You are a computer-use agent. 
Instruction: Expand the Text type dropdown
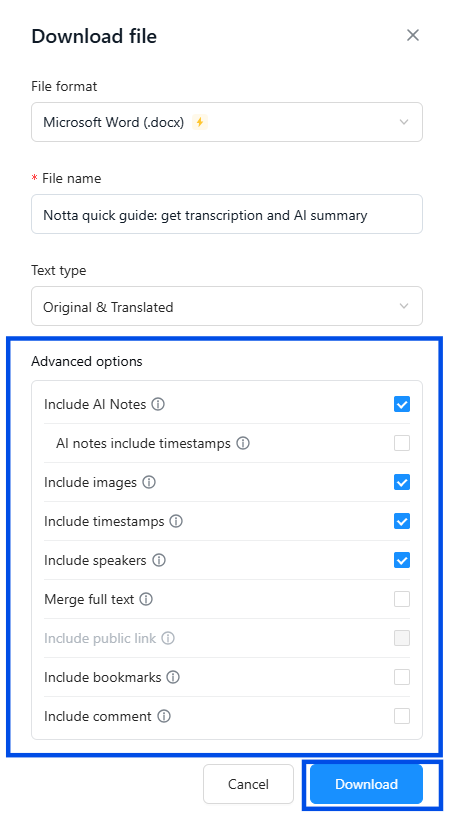coord(227,307)
